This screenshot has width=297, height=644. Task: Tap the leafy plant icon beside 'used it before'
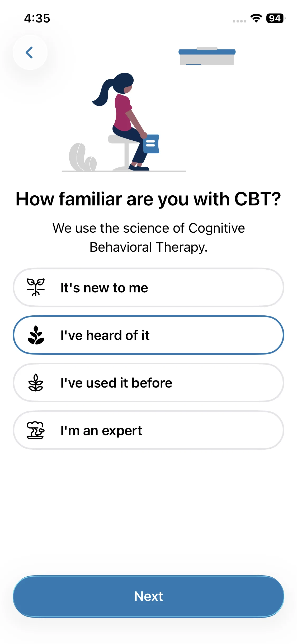click(x=36, y=383)
